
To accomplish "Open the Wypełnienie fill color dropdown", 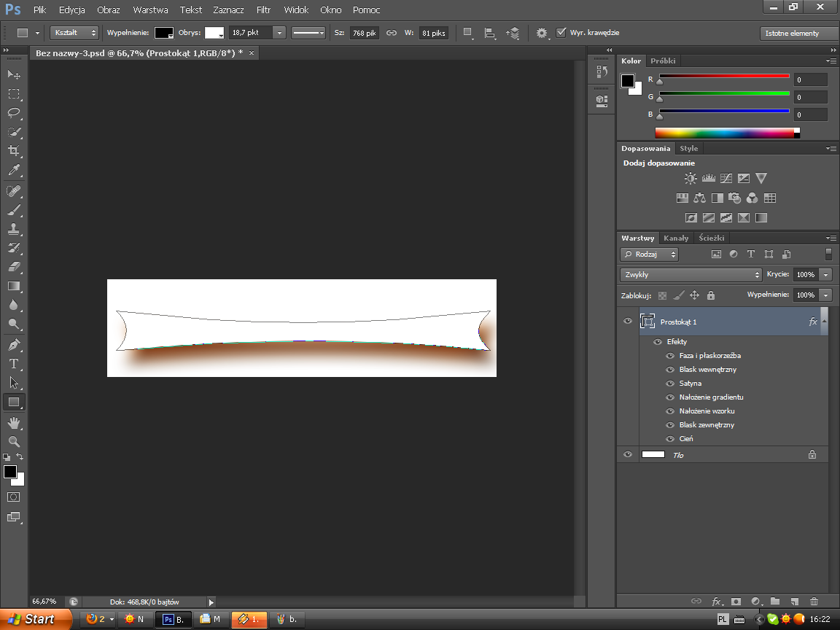I will [x=164, y=33].
